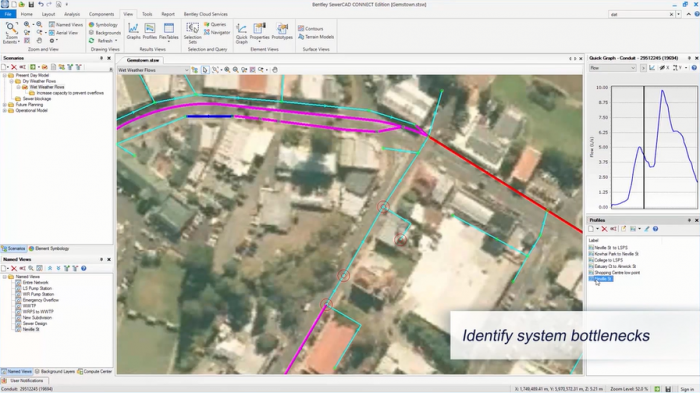
Task: Open Selection Sets tool
Action: click(192, 33)
